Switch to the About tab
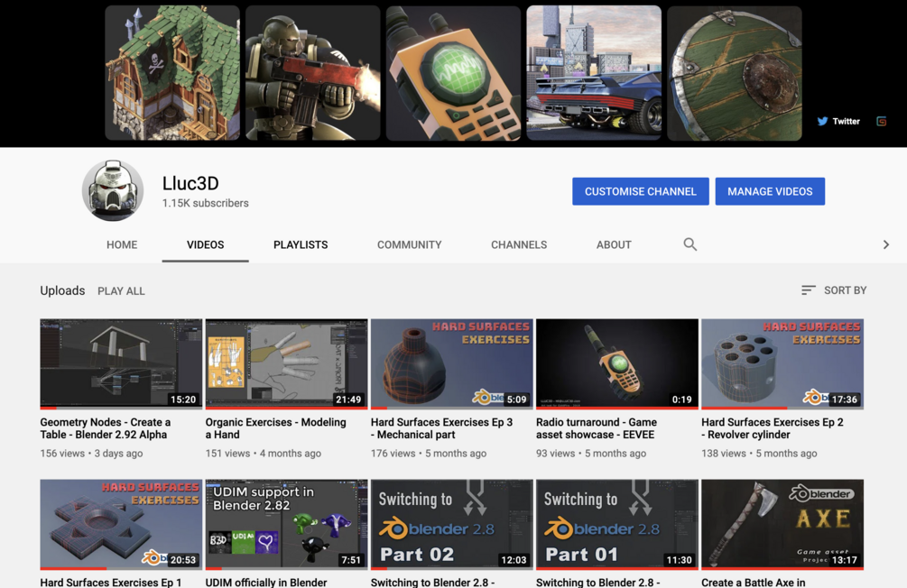The width and height of the screenshot is (907, 588). pyautogui.click(x=614, y=244)
